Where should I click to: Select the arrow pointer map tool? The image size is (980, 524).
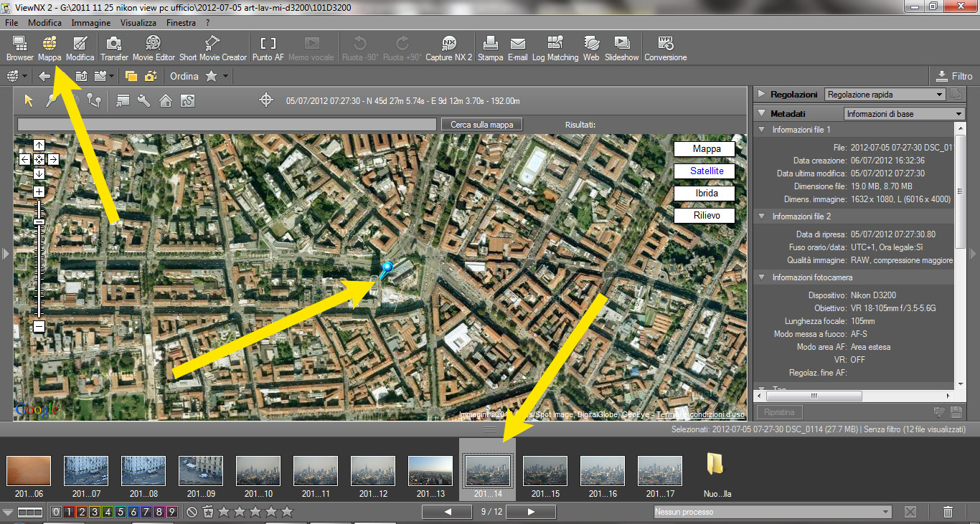[29, 100]
